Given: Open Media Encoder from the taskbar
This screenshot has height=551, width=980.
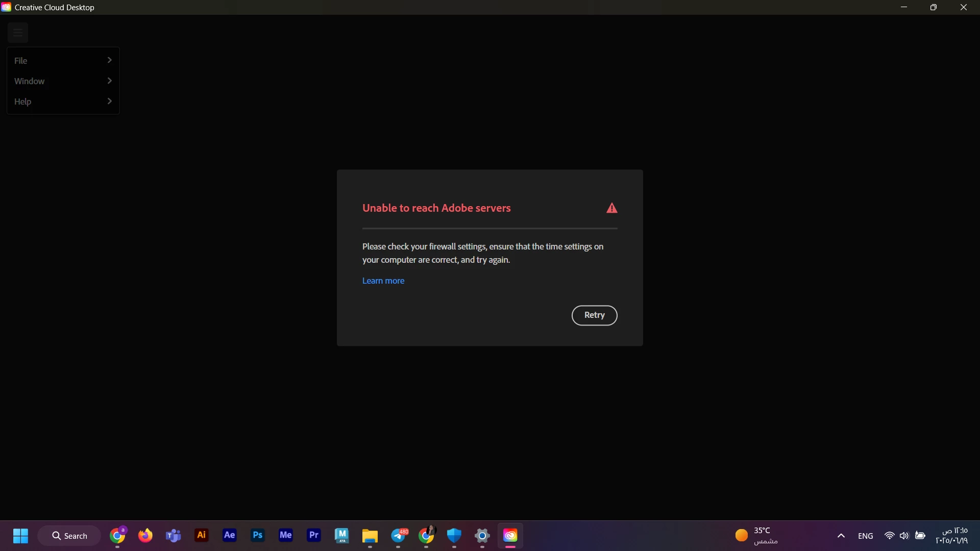Looking at the screenshot, I should point(286,535).
